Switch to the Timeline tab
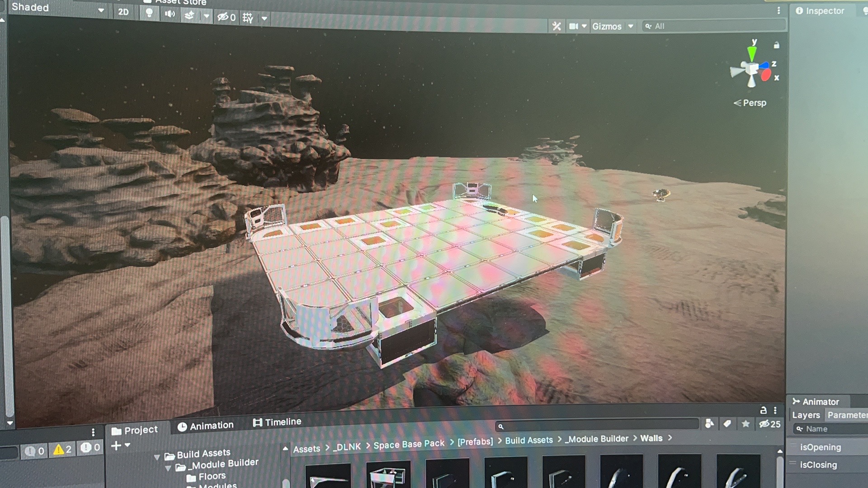Image resolution: width=868 pixels, height=488 pixels. pyautogui.click(x=277, y=422)
